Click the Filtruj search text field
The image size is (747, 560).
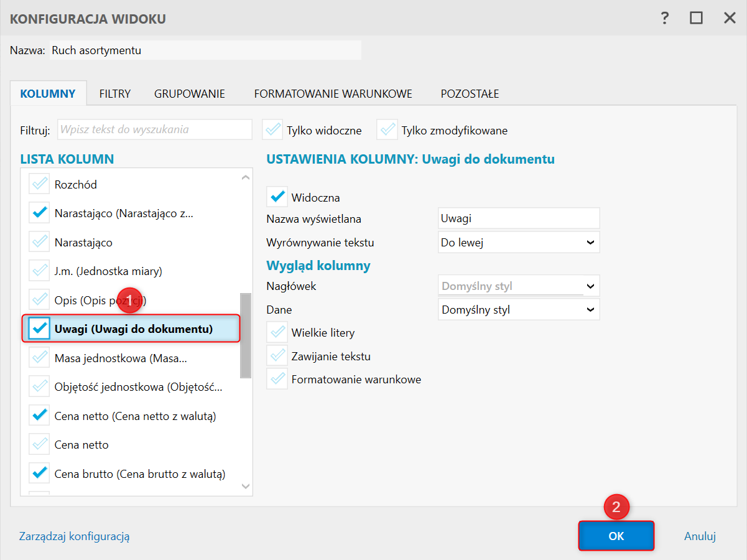coord(155,130)
